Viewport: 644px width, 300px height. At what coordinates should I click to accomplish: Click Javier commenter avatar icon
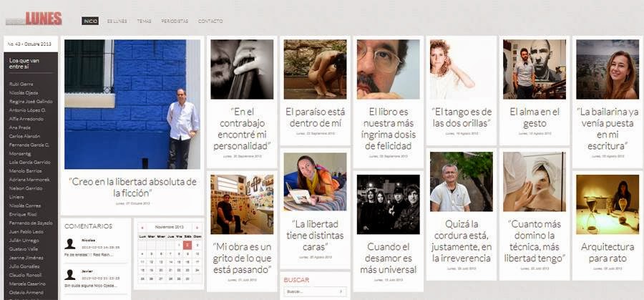(x=70, y=275)
